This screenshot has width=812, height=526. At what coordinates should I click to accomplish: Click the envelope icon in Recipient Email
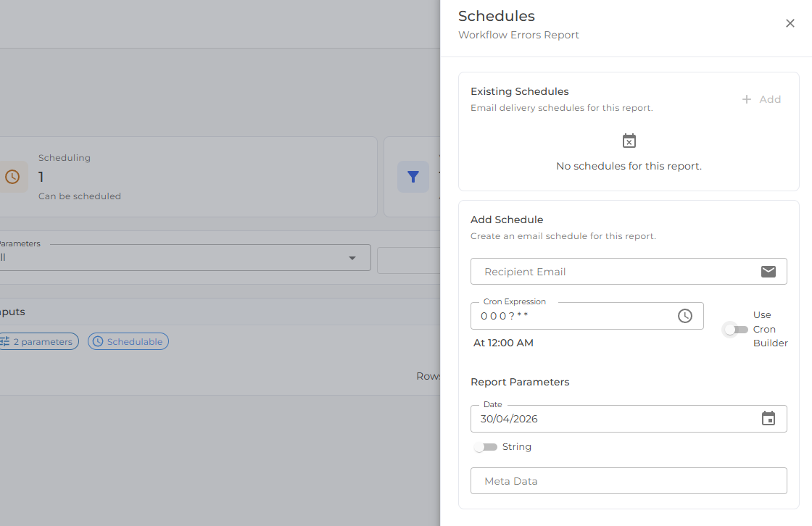(x=768, y=271)
